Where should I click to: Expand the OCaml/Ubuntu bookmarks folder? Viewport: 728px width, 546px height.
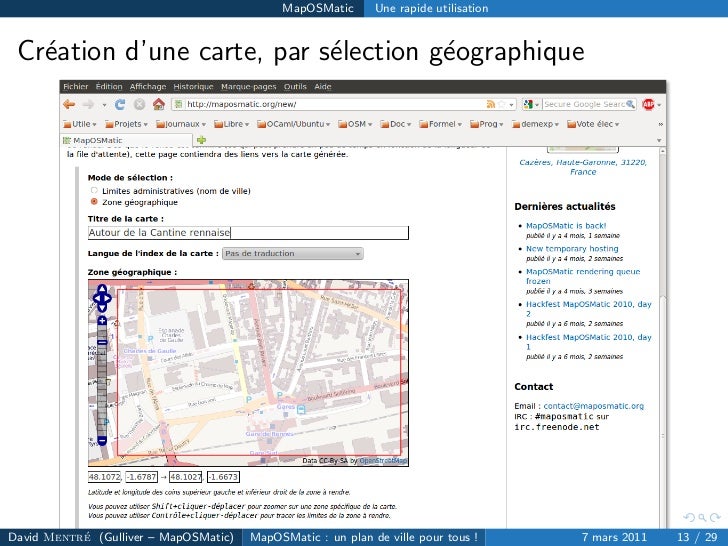293,124
